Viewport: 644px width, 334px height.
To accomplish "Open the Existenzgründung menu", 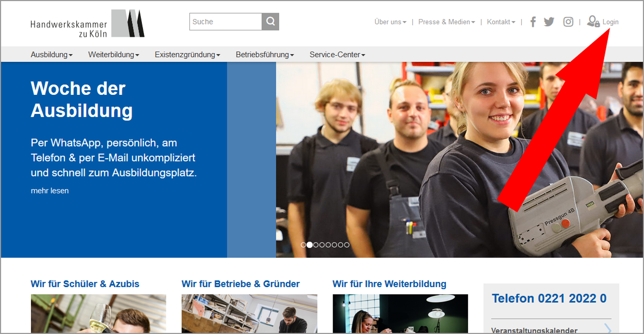I will (187, 55).
